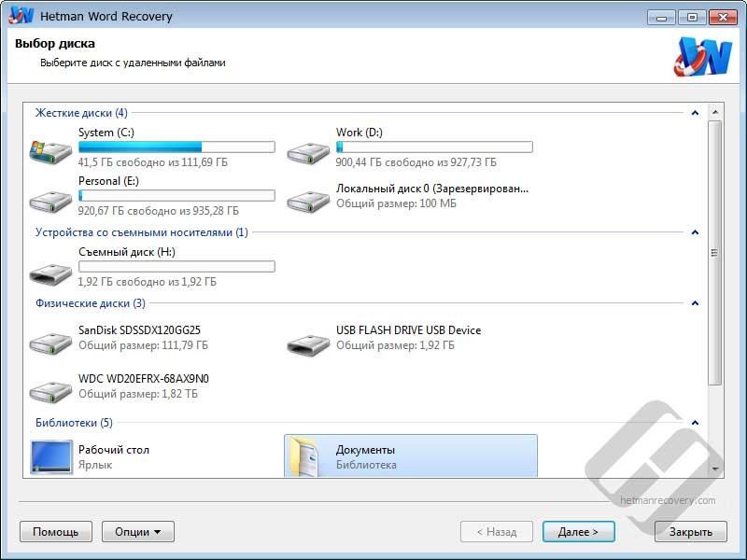Click the Hetman Word Recovery title bar icon

[x=21, y=15]
